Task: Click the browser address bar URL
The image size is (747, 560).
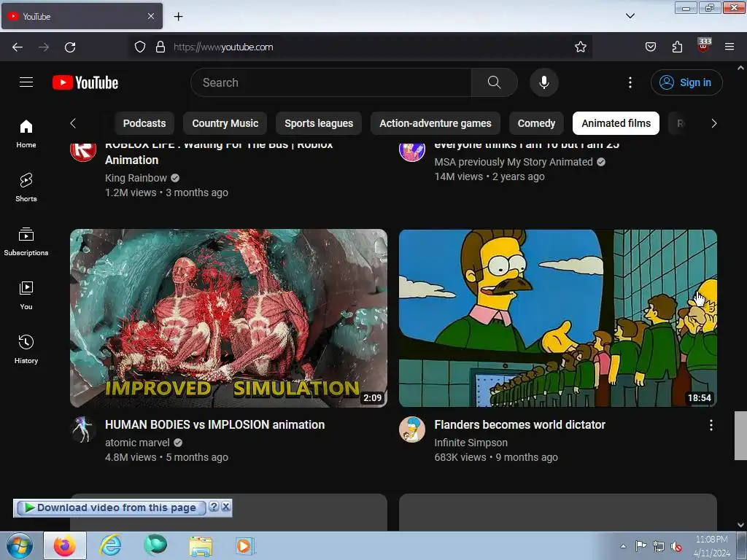Action: point(223,47)
